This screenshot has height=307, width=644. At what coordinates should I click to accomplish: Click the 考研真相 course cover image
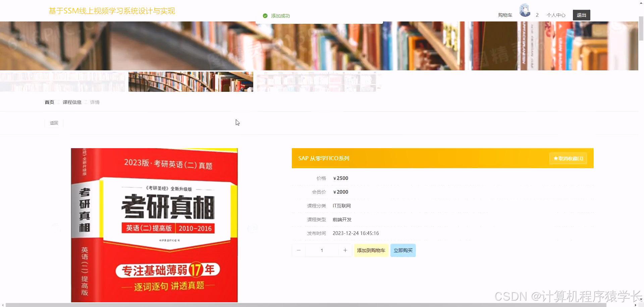click(x=154, y=225)
